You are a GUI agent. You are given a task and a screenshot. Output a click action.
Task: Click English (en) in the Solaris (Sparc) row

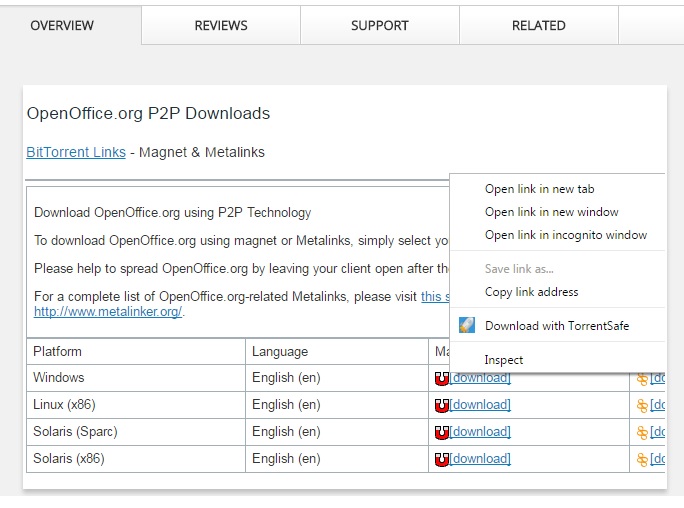(x=286, y=432)
